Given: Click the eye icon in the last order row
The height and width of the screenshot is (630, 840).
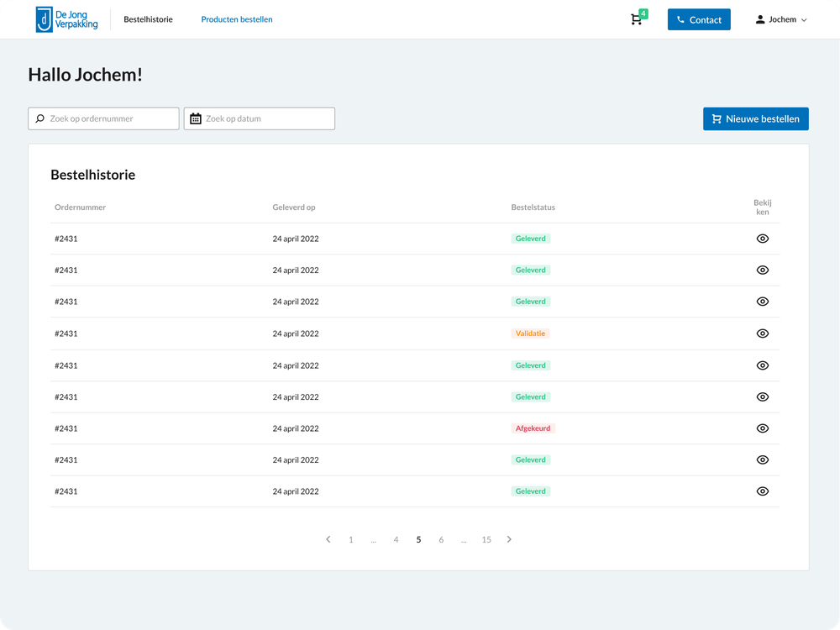Looking at the screenshot, I should (x=763, y=491).
